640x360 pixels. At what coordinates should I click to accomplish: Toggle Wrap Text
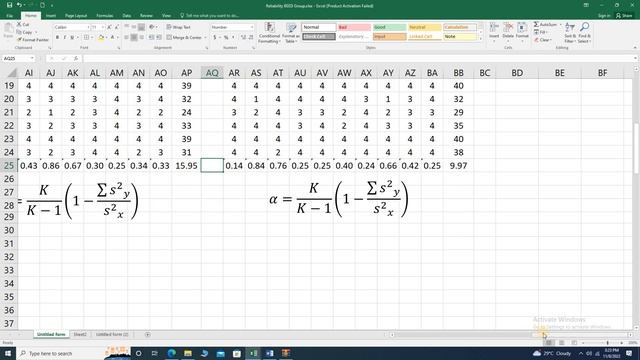[x=179, y=27]
